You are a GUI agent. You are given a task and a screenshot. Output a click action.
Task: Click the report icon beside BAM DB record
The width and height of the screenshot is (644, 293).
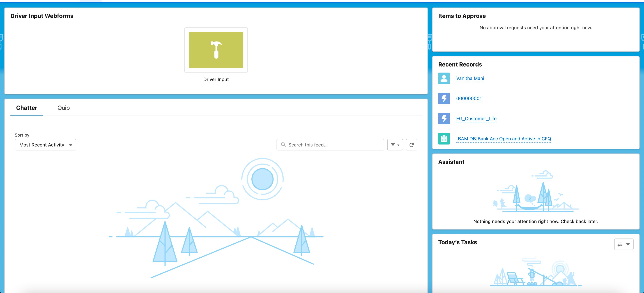click(444, 139)
